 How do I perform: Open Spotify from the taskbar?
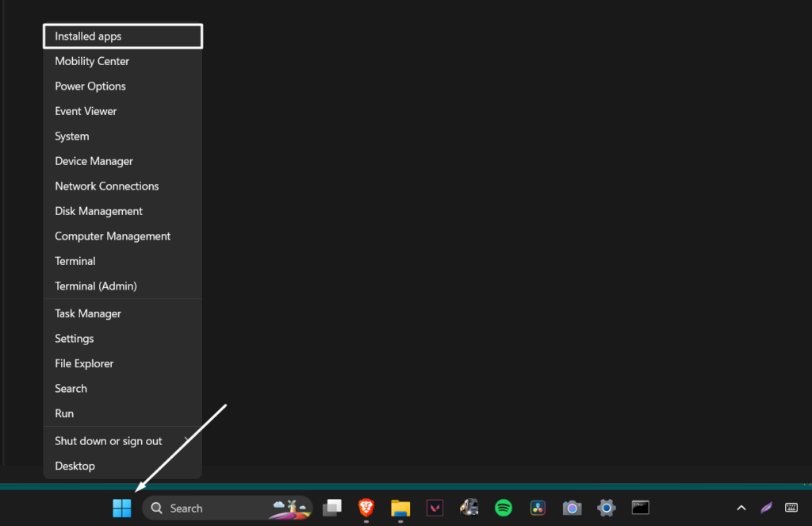[504, 508]
